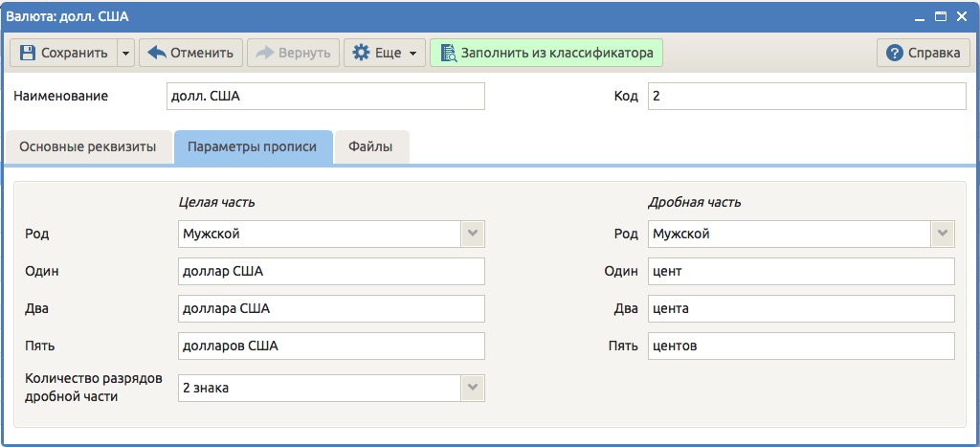Open the Save button's dropdown arrow
This screenshot has width=980, height=447.
click(x=125, y=54)
